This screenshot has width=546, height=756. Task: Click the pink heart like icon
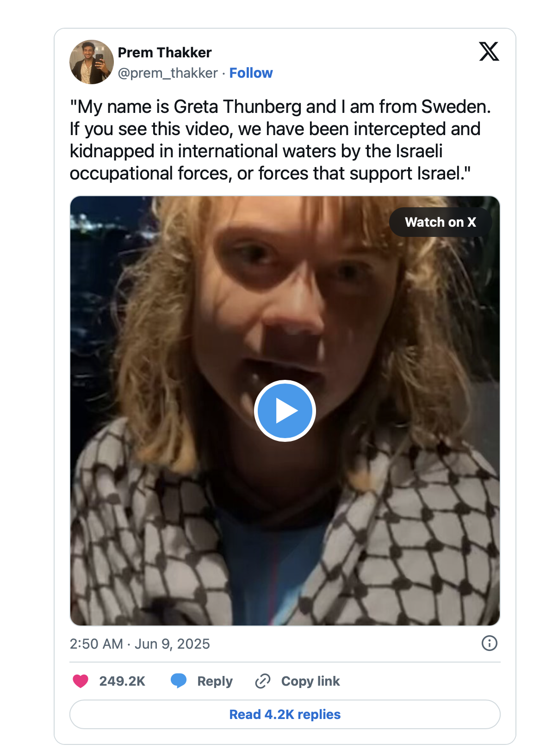(x=81, y=681)
